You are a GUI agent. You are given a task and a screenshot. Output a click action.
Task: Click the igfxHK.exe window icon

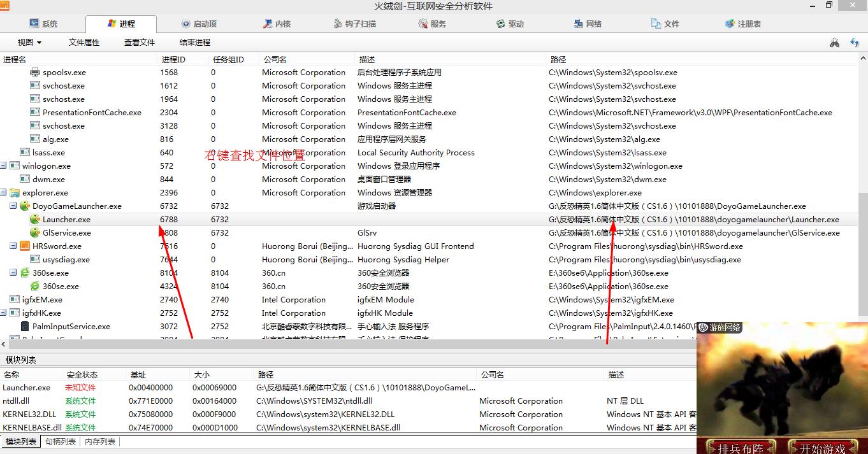coord(15,313)
